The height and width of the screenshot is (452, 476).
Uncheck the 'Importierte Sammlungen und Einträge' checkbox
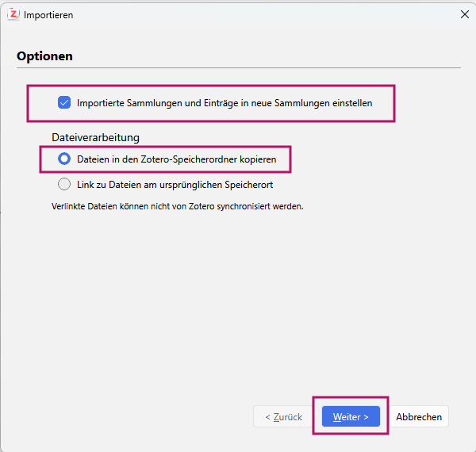point(64,102)
